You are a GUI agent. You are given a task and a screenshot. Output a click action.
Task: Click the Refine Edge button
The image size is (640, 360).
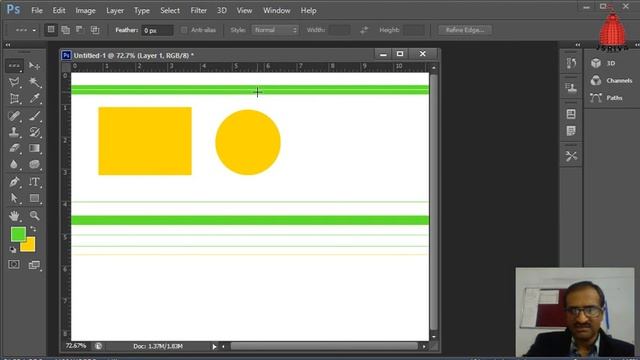[465, 30]
